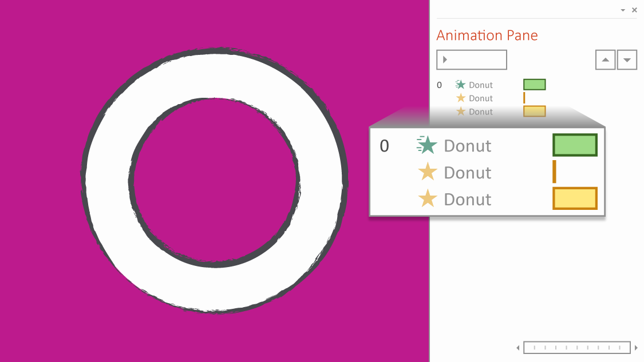Click the timeline scrollbar left arrow
The height and width of the screenshot is (362, 644).
point(519,347)
